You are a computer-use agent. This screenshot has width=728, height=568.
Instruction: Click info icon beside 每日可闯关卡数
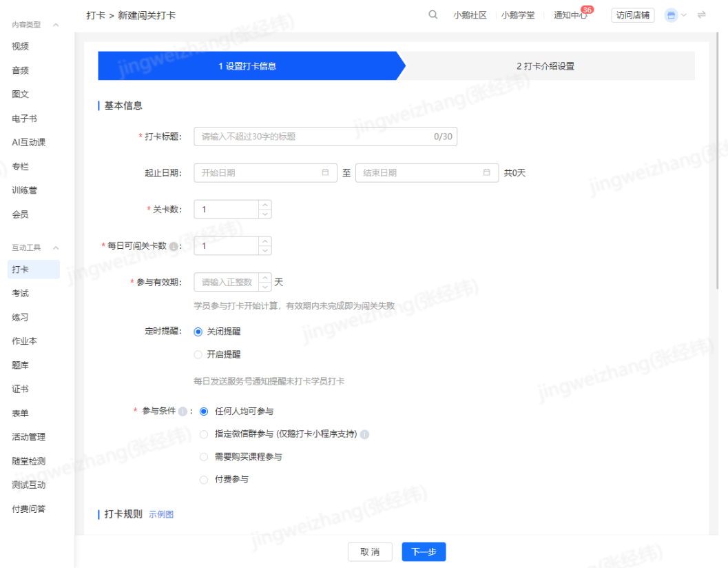173,246
